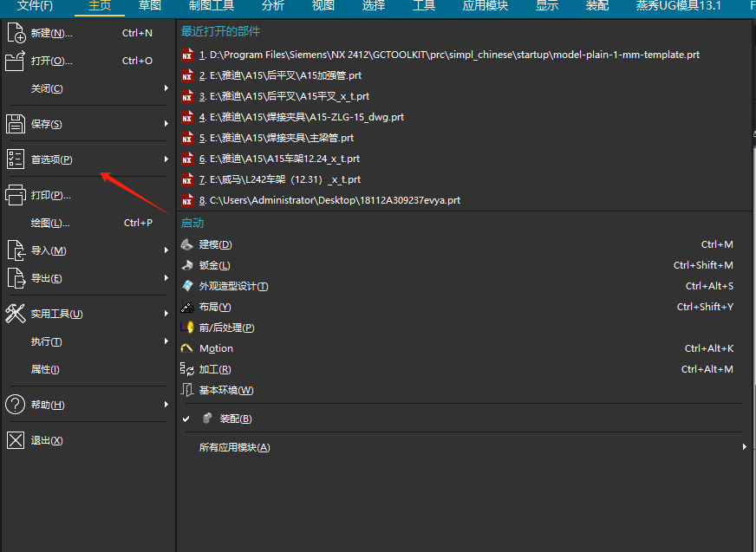This screenshot has height=552, width=756.
Task: Click the Help question mark icon
Action: click(x=16, y=405)
